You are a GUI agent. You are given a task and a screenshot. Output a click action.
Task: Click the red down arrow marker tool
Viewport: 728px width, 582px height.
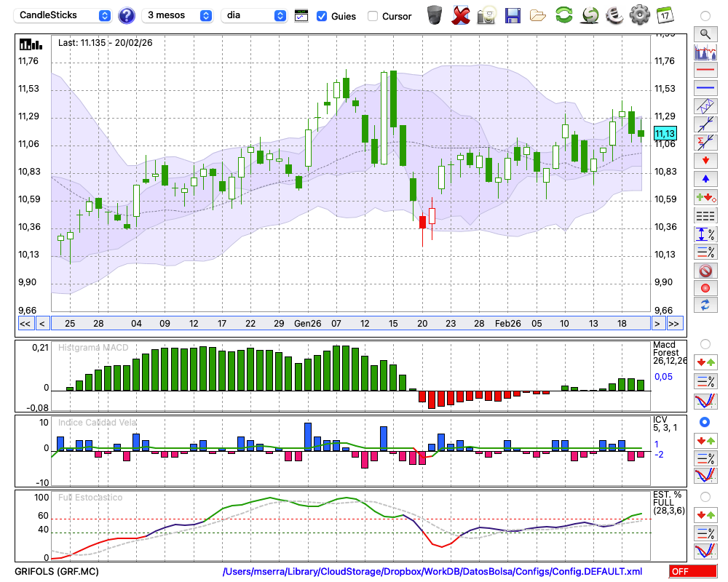point(705,161)
